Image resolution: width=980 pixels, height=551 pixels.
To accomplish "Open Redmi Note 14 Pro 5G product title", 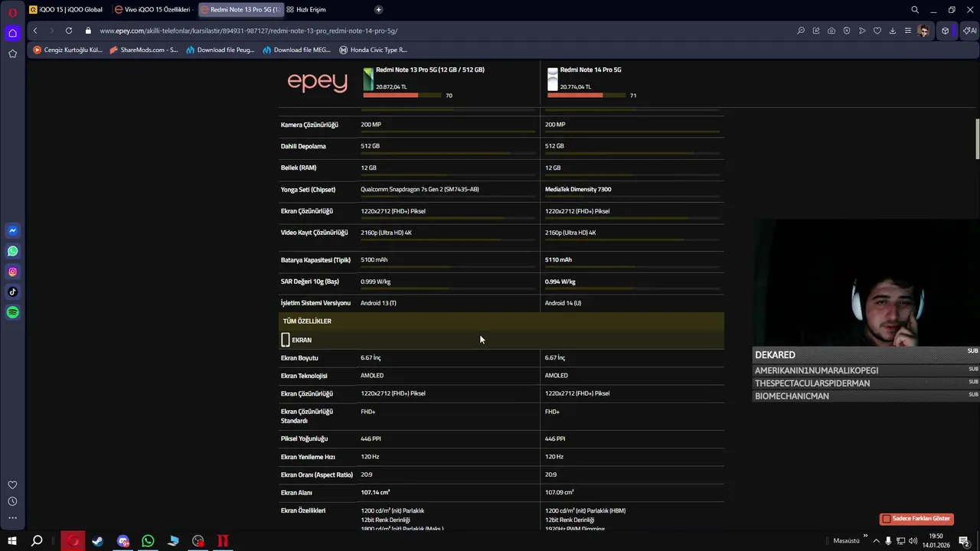I will tap(590, 70).
